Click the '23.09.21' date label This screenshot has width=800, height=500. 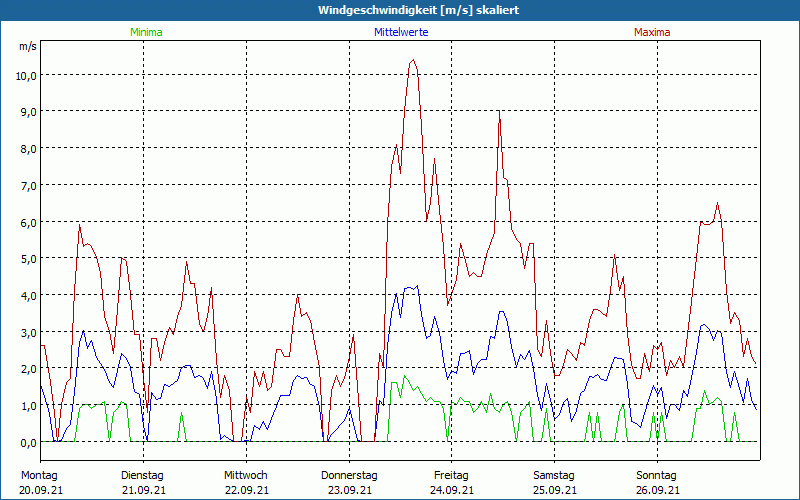click(349, 490)
